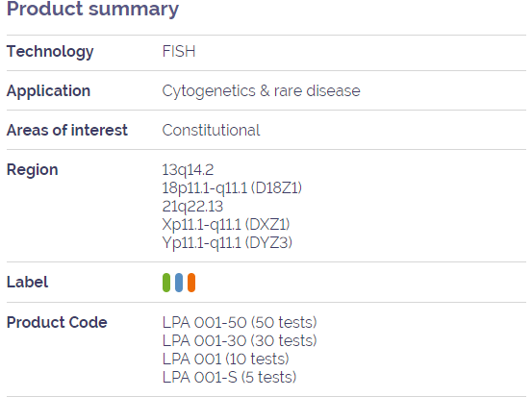The width and height of the screenshot is (532, 397).
Task: Click the Constitutional area of interest
Action: 211,130
